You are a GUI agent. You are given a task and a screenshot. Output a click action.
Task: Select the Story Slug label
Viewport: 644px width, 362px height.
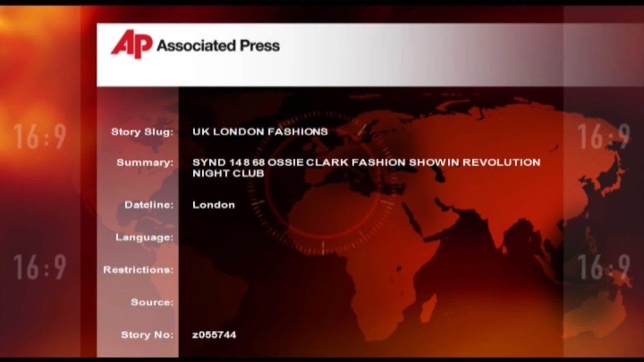pyautogui.click(x=142, y=132)
